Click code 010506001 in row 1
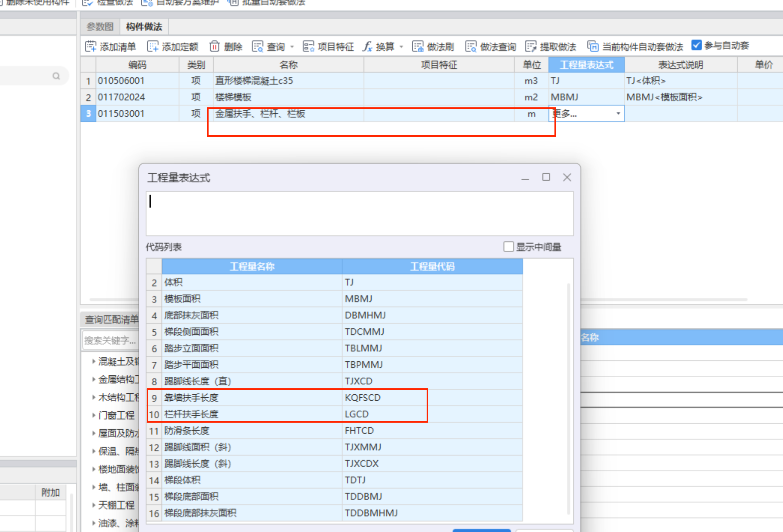This screenshot has width=783, height=532. [x=137, y=80]
